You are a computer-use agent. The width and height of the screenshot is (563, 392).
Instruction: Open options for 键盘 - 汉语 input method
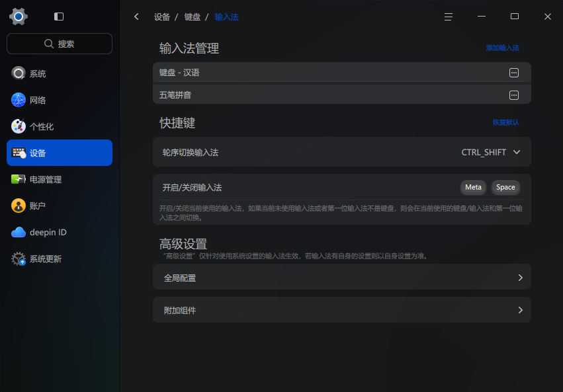pos(514,73)
